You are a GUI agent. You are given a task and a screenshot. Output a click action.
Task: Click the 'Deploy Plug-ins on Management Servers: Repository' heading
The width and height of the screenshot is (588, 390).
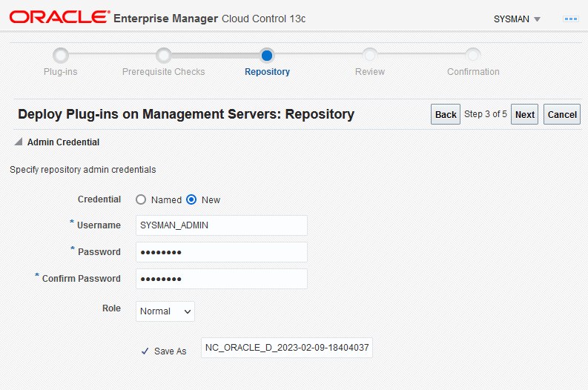coord(186,114)
